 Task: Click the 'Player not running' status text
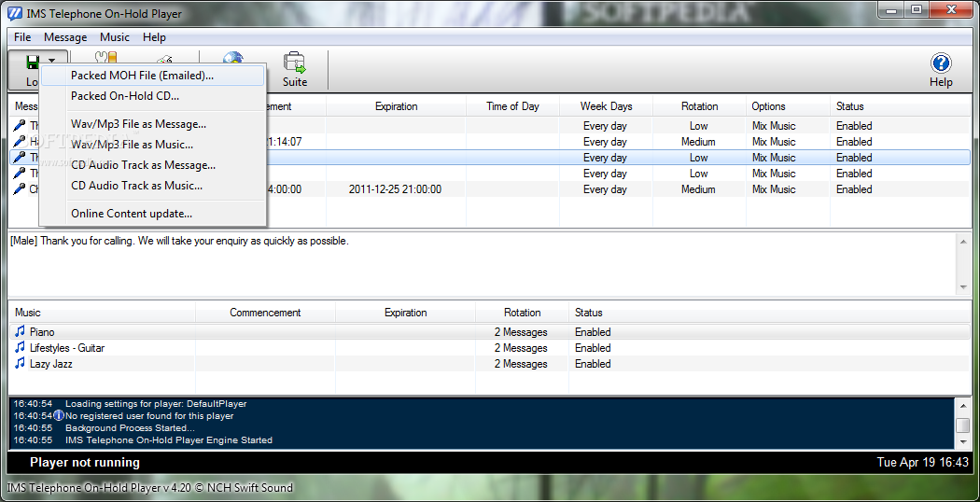click(x=84, y=463)
